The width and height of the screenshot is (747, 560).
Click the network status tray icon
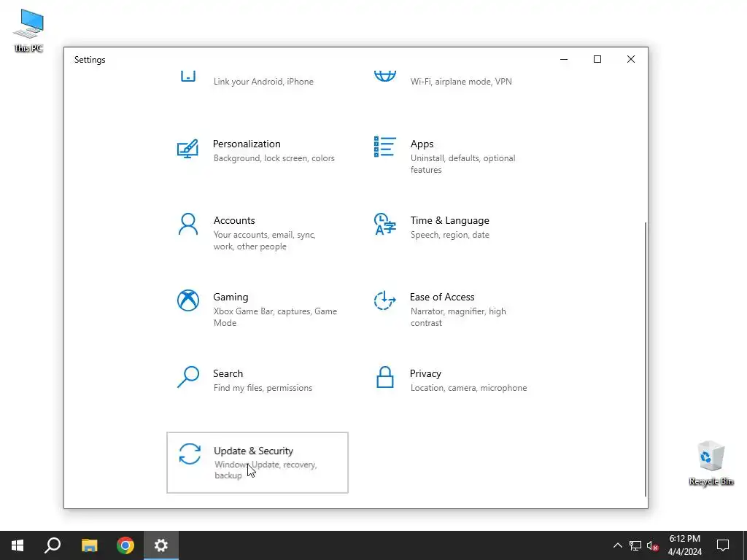point(635,545)
